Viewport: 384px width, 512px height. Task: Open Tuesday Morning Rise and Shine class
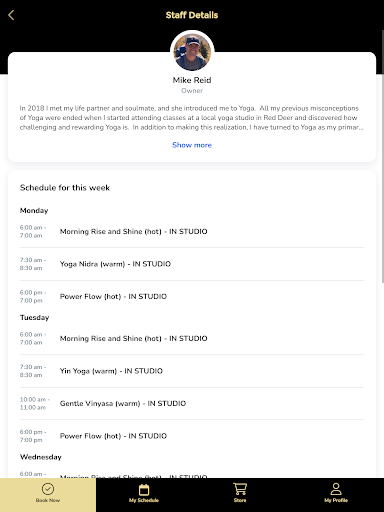pyautogui.click(x=192, y=338)
